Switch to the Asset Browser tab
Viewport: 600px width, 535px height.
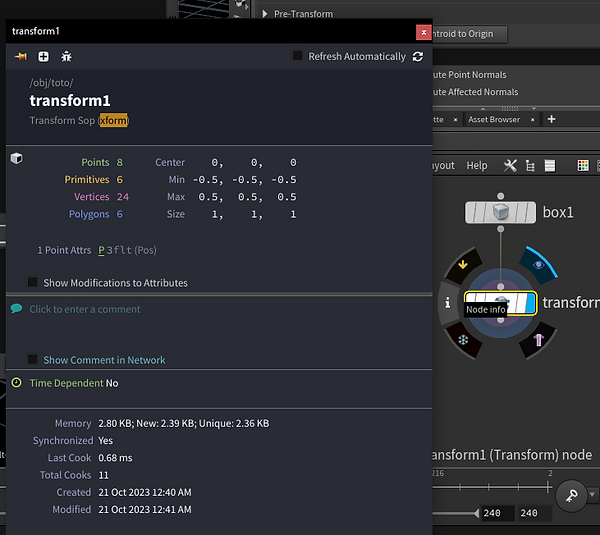pyautogui.click(x=494, y=120)
